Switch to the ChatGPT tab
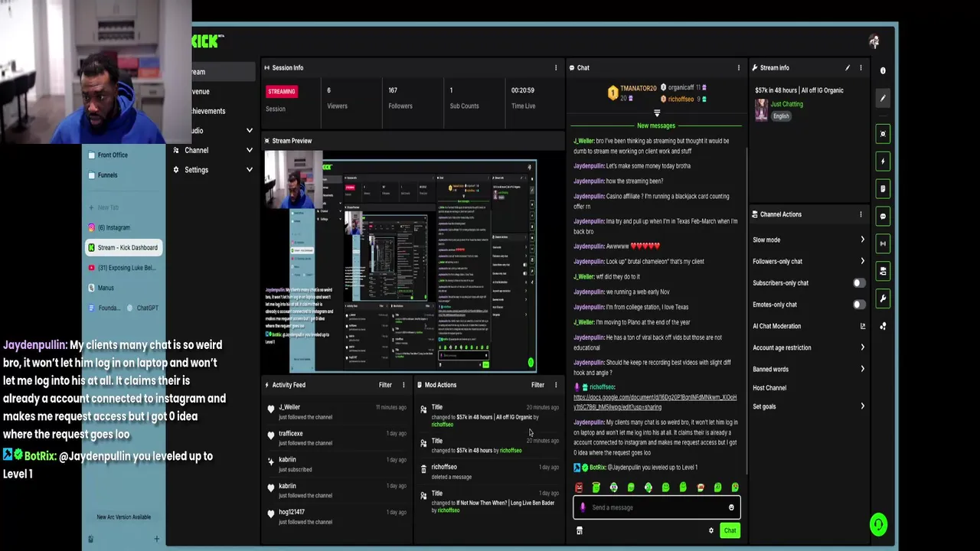The width and height of the screenshot is (980, 551). pos(143,308)
